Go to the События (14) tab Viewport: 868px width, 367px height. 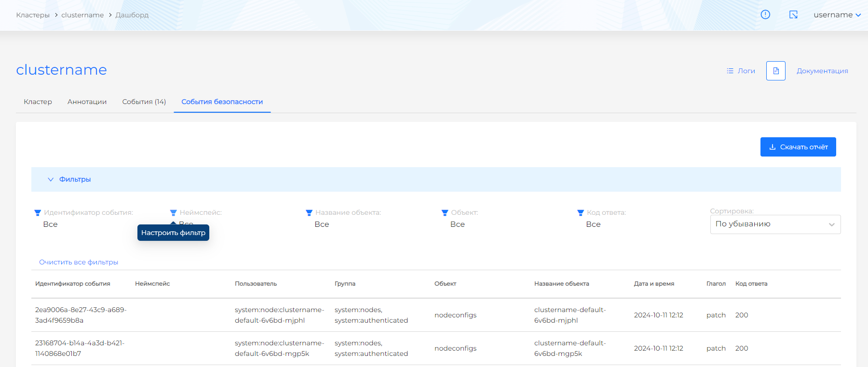[144, 102]
